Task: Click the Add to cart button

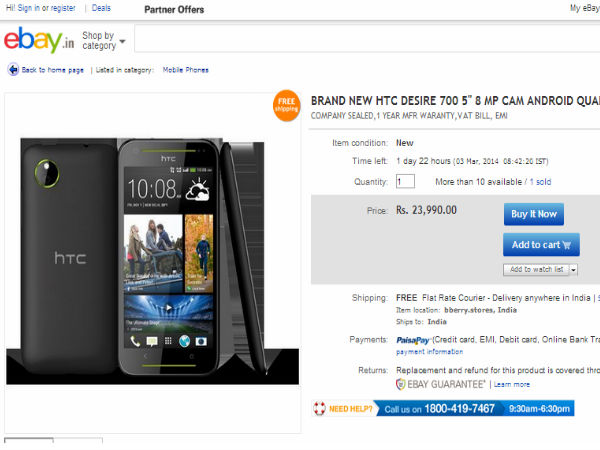Action: pyautogui.click(x=540, y=244)
